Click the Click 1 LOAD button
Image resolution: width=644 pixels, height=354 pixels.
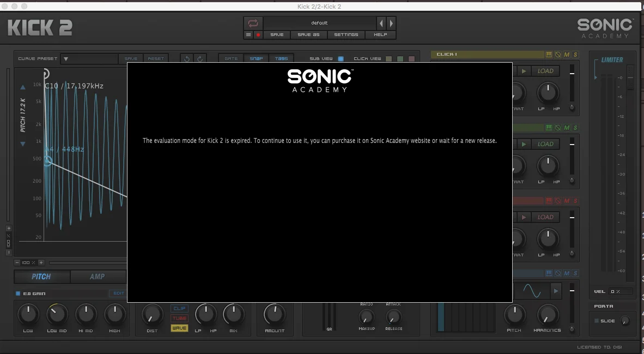545,71
